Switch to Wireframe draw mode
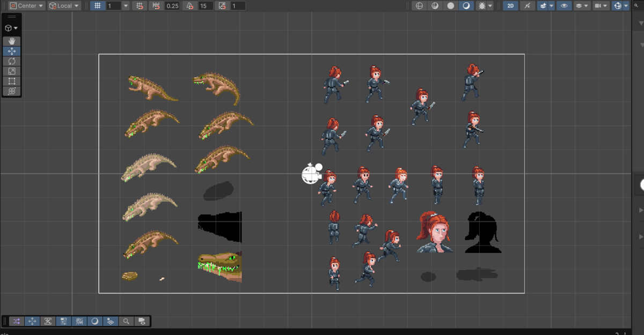 (x=419, y=6)
